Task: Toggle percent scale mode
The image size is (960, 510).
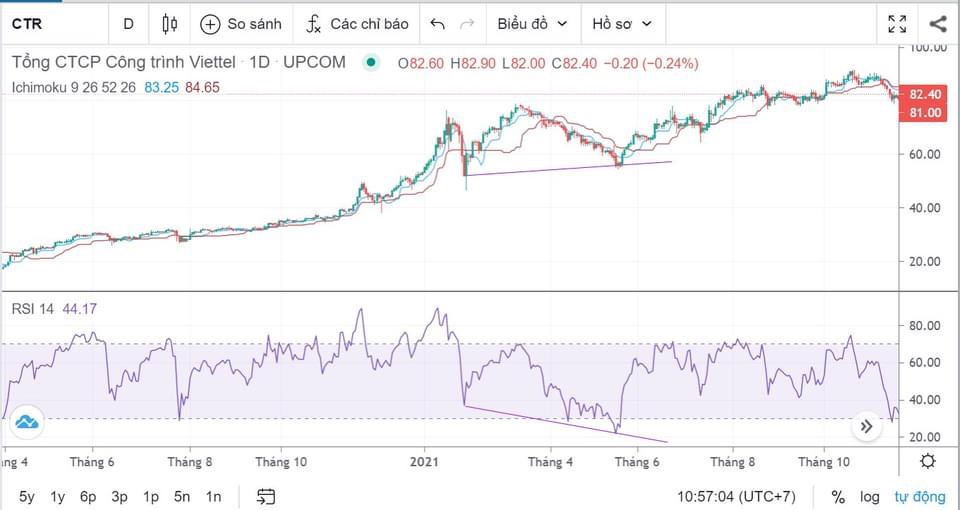Action: click(x=838, y=497)
